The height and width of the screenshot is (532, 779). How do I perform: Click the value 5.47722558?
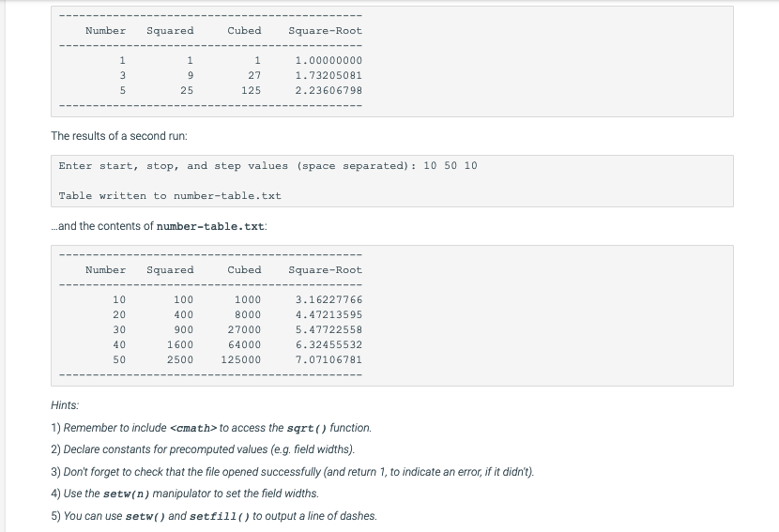328,330
